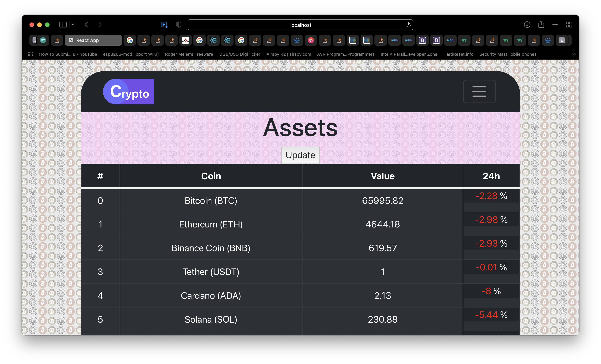Click the reload page icon

pyautogui.click(x=408, y=25)
